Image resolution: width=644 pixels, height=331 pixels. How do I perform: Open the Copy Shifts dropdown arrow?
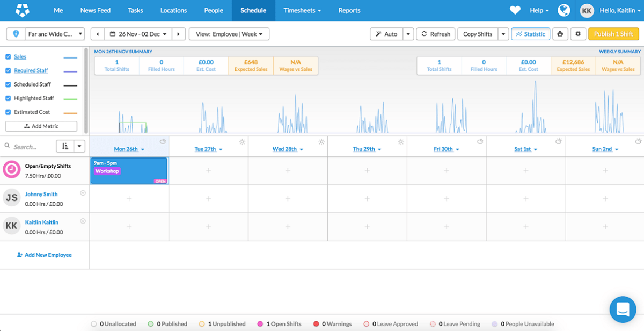pyautogui.click(x=503, y=33)
